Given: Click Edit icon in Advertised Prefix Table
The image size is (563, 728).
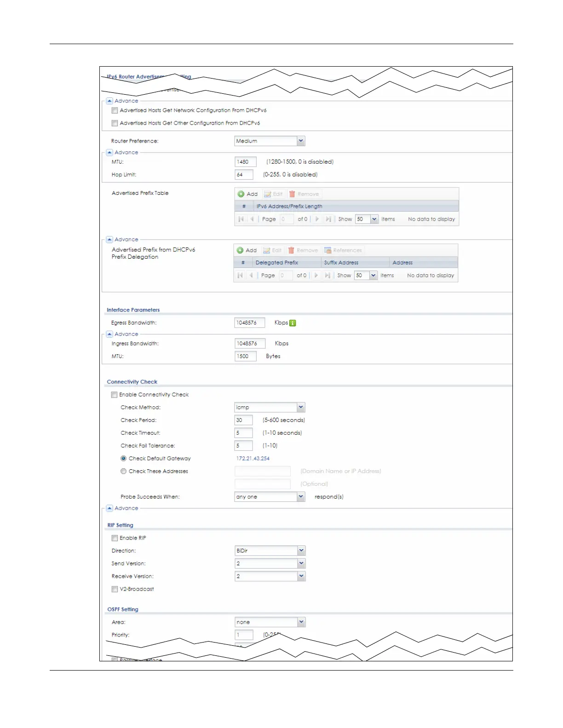Looking at the screenshot, I should point(267,194).
